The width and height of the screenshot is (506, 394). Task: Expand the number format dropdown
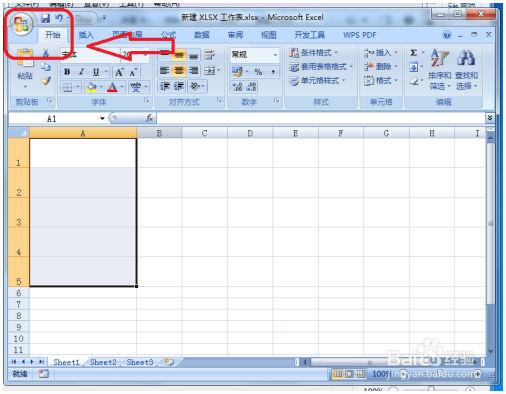coord(275,54)
